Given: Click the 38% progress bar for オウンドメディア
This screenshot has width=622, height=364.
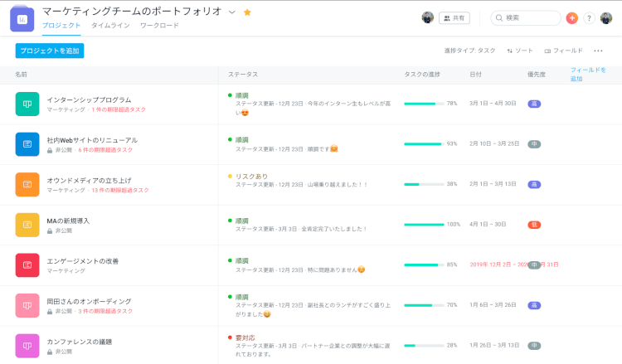Looking at the screenshot, I should pyautogui.click(x=424, y=184).
